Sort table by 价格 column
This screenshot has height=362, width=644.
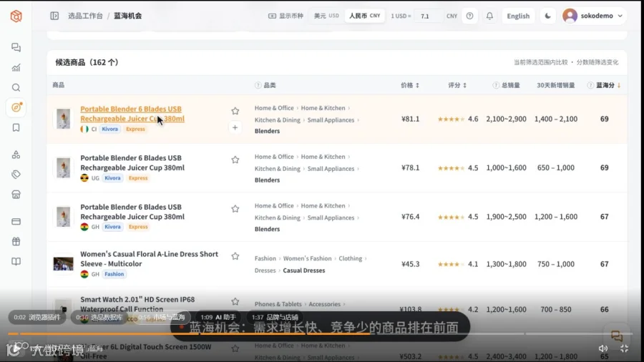tap(410, 85)
